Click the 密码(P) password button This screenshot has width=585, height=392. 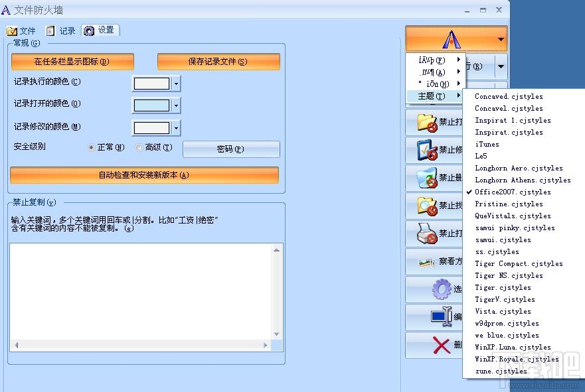231,149
